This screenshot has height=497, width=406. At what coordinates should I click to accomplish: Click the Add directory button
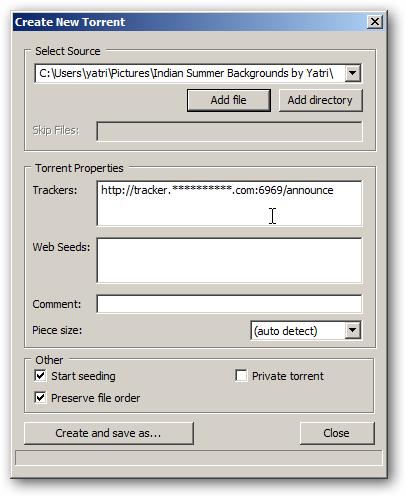click(320, 100)
